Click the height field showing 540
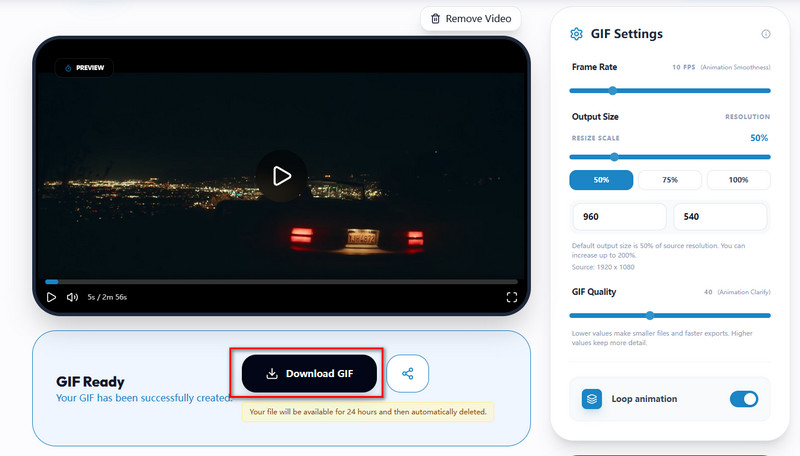This screenshot has width=800, height=456. (720, 217)
